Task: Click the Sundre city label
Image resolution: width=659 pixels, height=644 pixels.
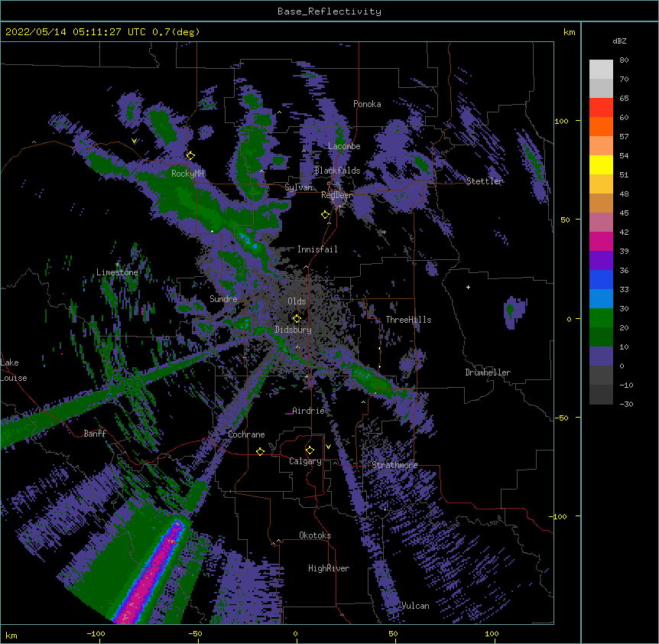Action: pos(223,299)
